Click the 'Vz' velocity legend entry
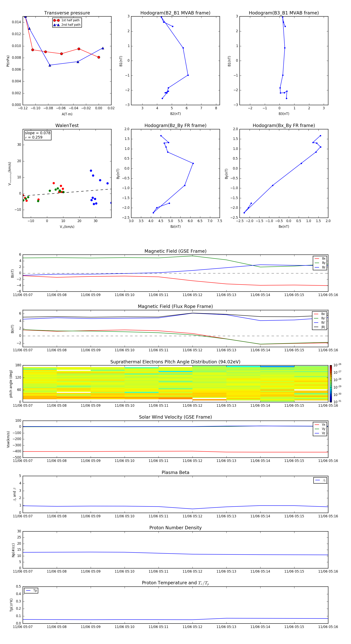The width and height of the screenshot is (351, 644). click(x=320, y=433)
